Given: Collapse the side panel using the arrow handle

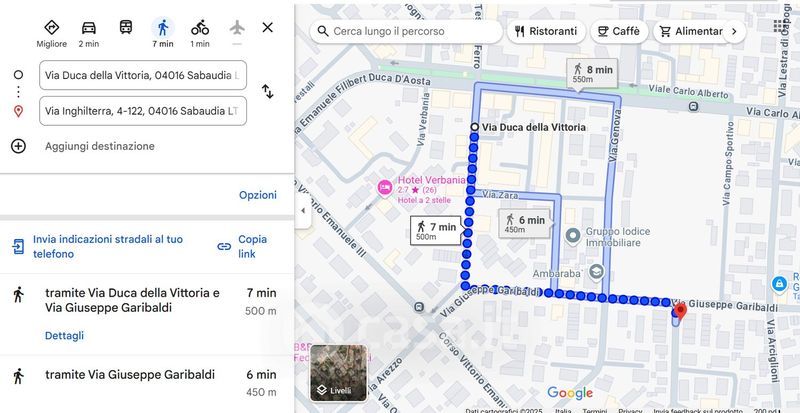Looking at the screenshot, I should [x=302, y=210].
